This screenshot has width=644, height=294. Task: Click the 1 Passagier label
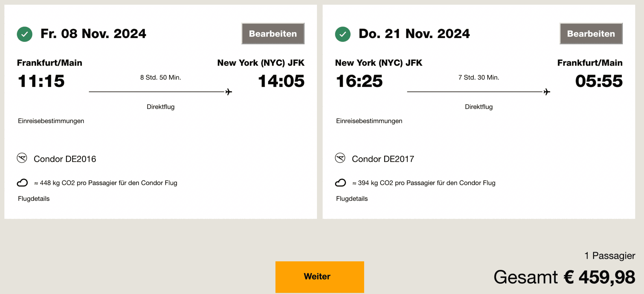(x=609, y=256)
